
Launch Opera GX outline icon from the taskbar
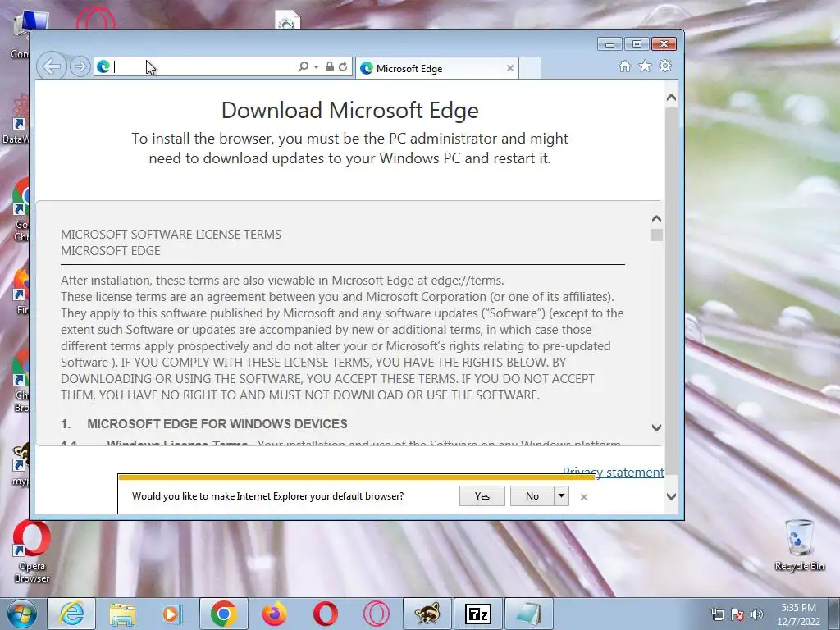tap(376, 614)
